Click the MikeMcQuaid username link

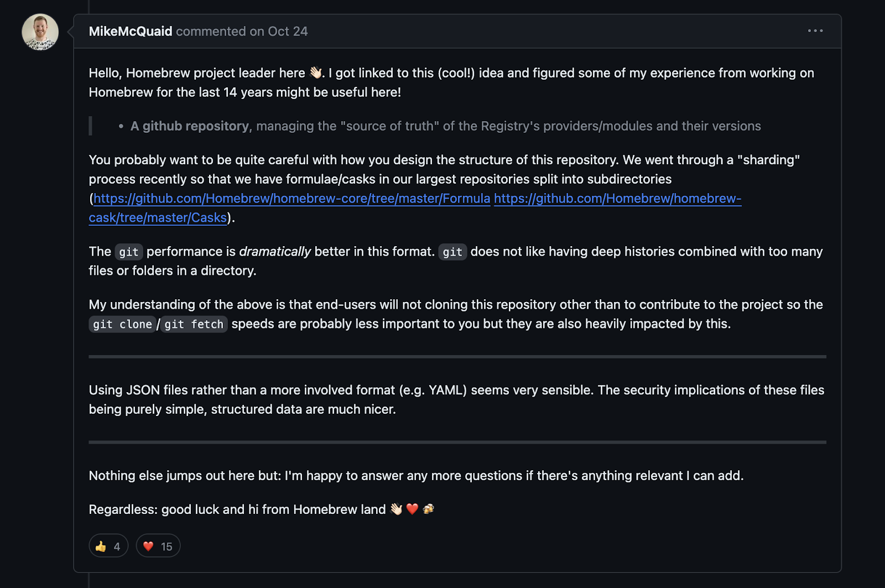pos(131,32)
